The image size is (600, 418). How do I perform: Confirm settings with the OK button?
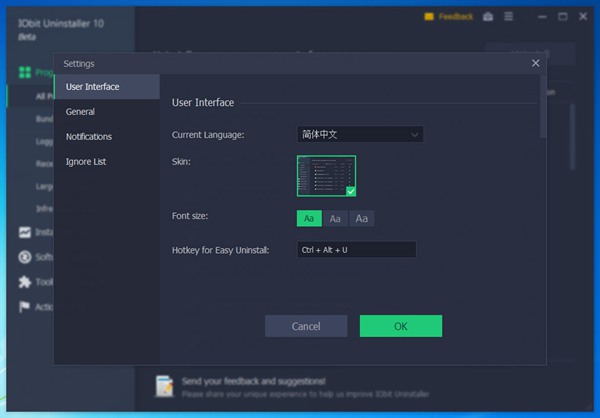pyautogui.click(x=401, y=326)
